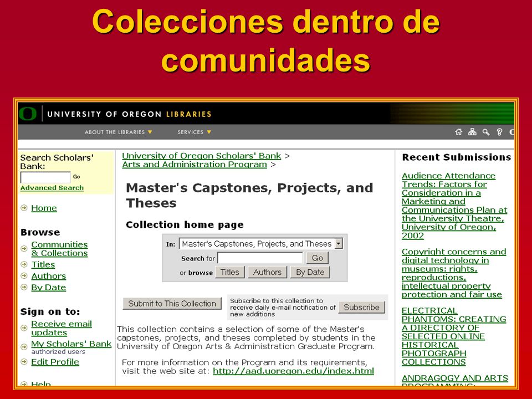Click Submit to This Collection button
Screen dimensions: 532x399
click(x=172, y=303)
